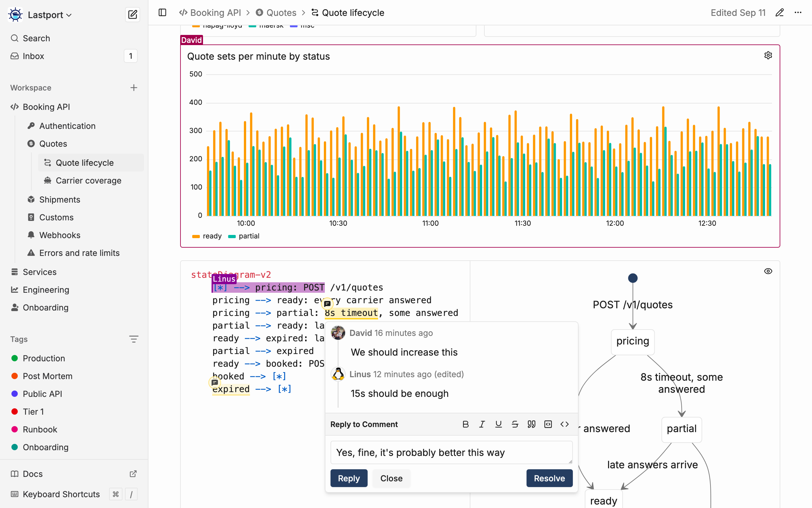Apply italic formatting in reply toolbar
The width and height of the screenshot is (812, 508).
[x=482, y=424]
